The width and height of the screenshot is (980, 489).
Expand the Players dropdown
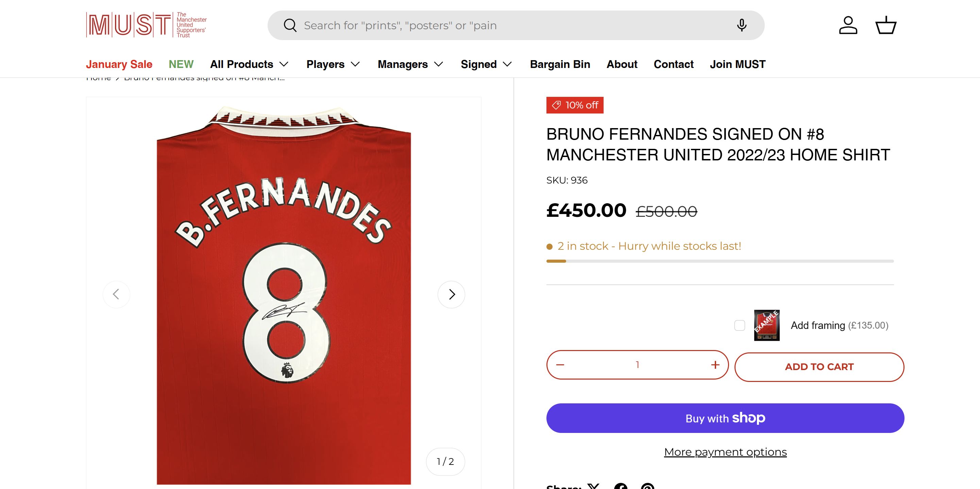[x=333, y=64]
